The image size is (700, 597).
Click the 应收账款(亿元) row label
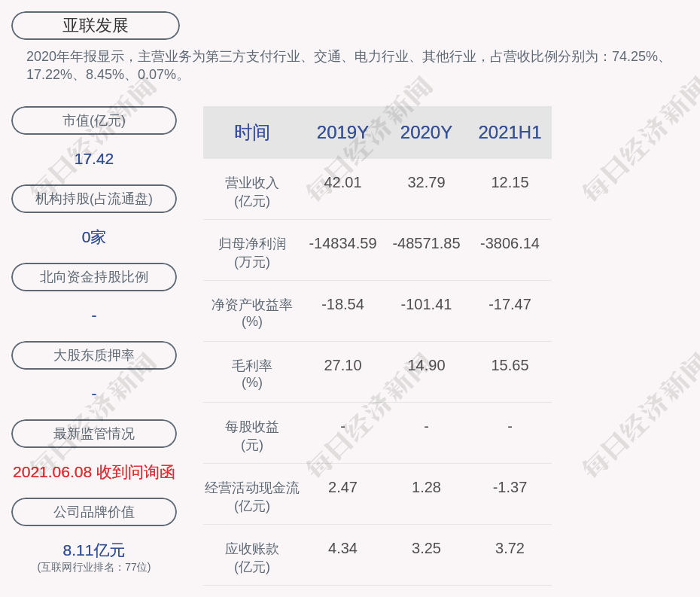(x=252, y=557)
